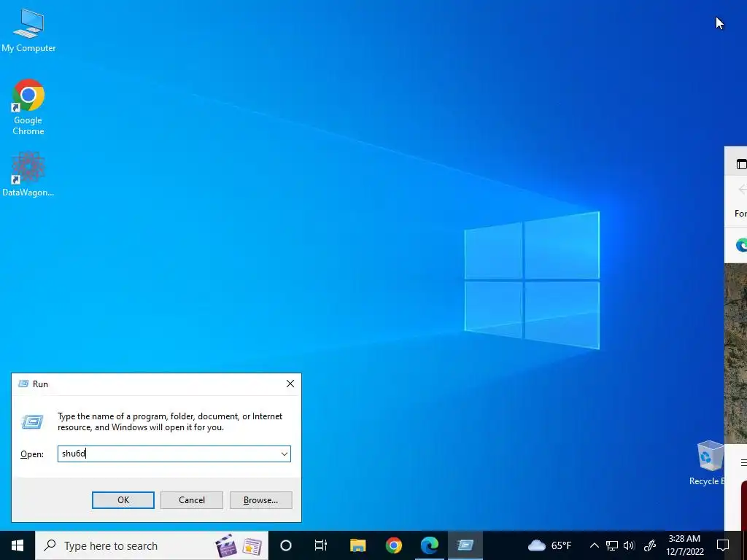
Task: Click the Run dialog title bar icon
Action: [x=23, y=384]
